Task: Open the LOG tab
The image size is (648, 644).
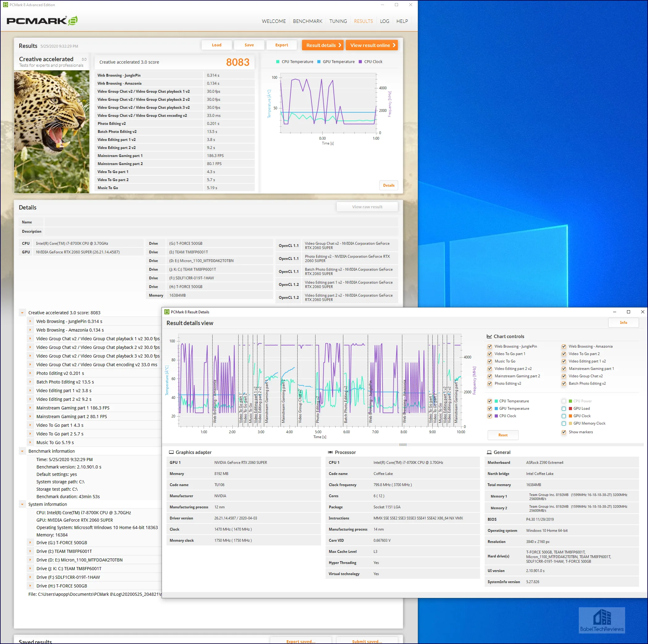Action: (384, 21)
